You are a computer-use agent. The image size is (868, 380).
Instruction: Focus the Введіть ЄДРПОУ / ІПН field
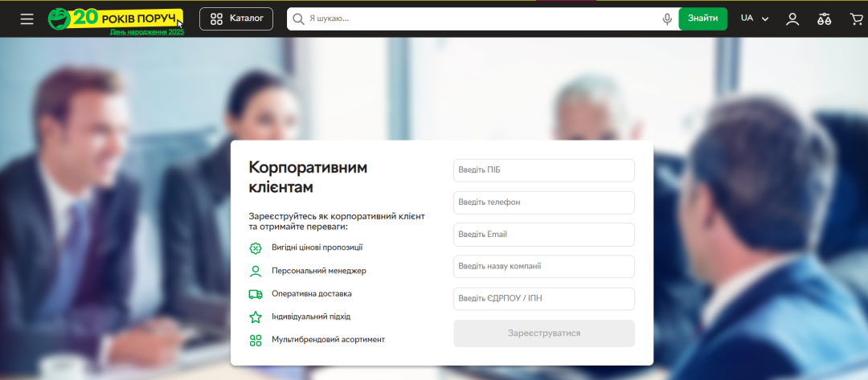(543, 299)
